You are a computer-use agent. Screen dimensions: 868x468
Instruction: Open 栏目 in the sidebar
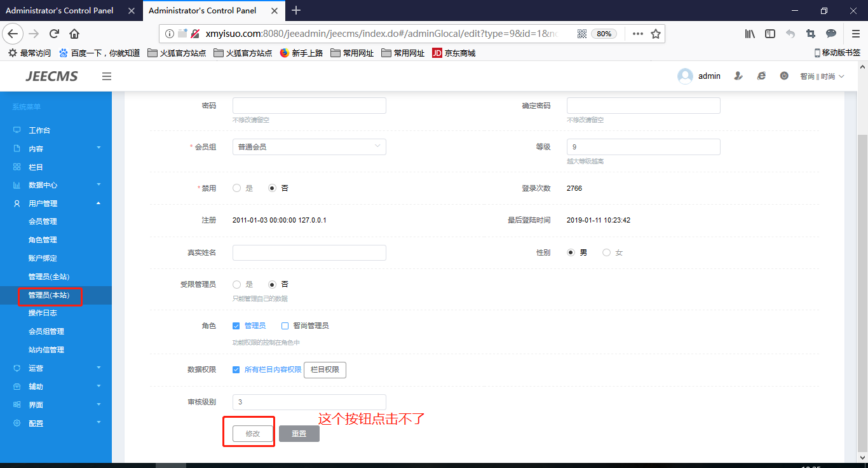pos(56,167)
